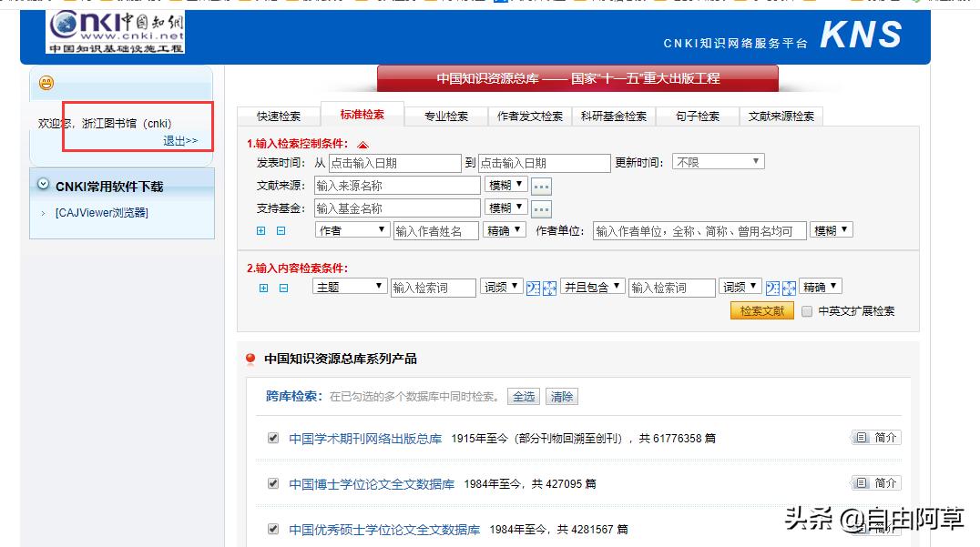The width and height of the screenshot is (980, 547).
Task: Click the smiley face icon in sidebar
Action: pyautogui.click(x=46, y=83)
